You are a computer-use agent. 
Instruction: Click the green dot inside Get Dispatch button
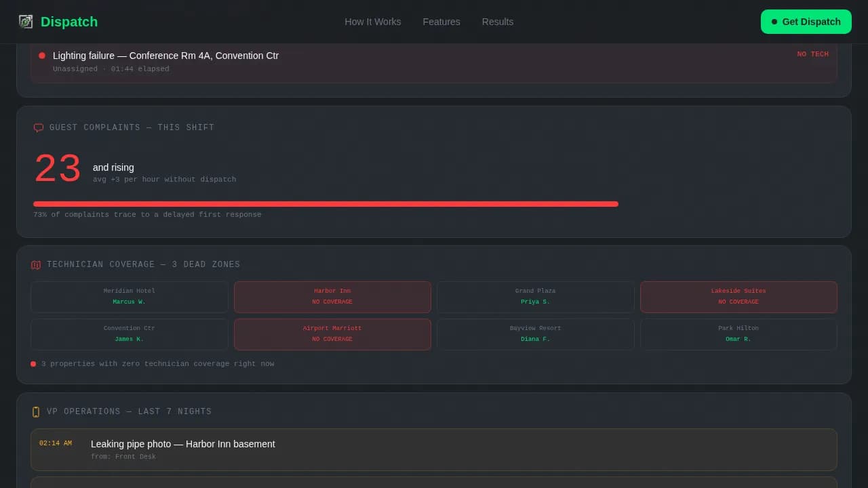(773, 22)
